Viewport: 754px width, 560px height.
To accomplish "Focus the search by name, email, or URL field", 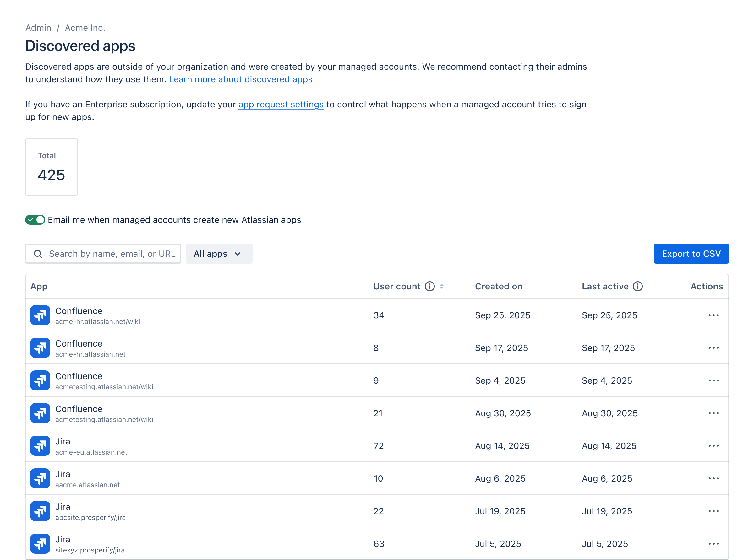I will pos(103,254).
